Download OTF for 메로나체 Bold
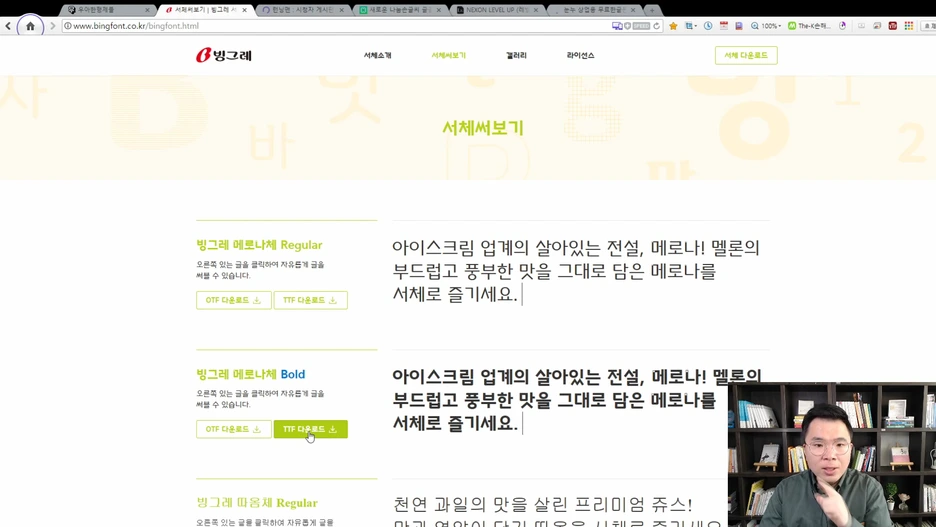The image size is (936, 527). 233,429
